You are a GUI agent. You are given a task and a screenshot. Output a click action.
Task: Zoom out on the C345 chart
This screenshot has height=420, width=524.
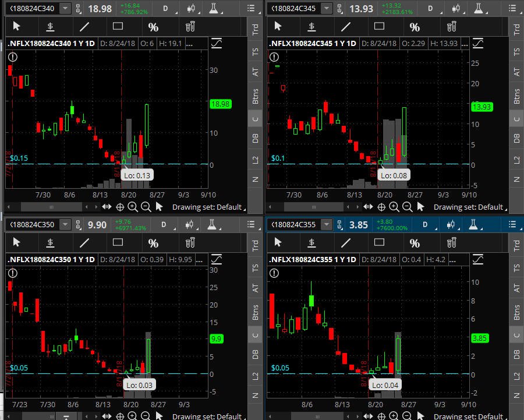[407, 207]
